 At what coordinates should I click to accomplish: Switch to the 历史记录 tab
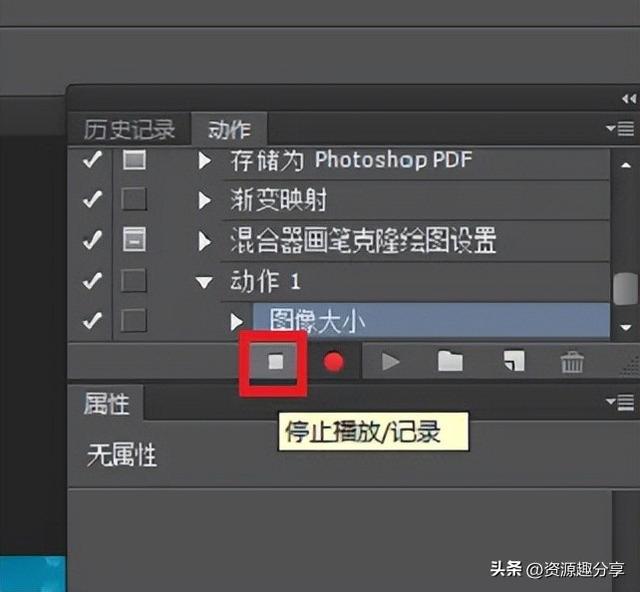129,130
